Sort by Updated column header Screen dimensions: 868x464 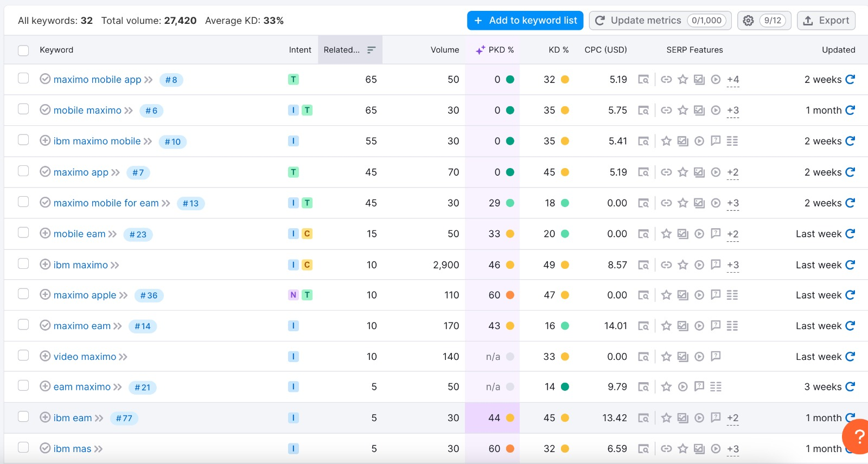(838, 50)
